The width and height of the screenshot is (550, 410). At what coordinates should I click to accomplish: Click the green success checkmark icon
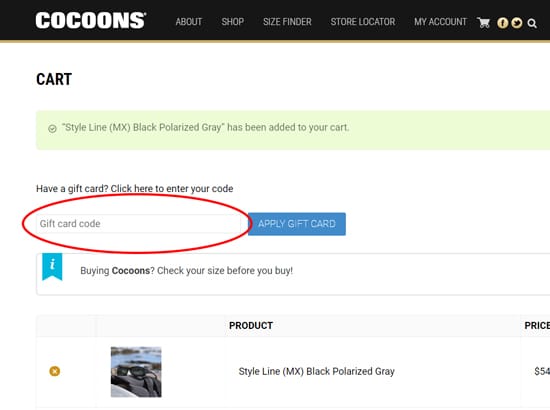click(52, 129)
